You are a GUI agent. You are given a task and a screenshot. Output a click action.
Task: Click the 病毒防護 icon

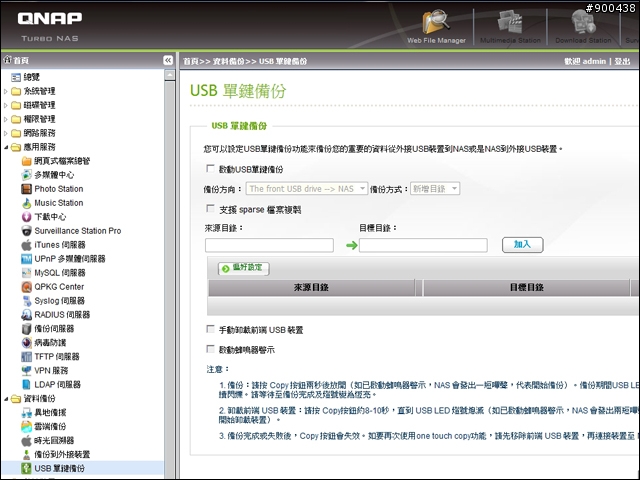click(27, 342)
